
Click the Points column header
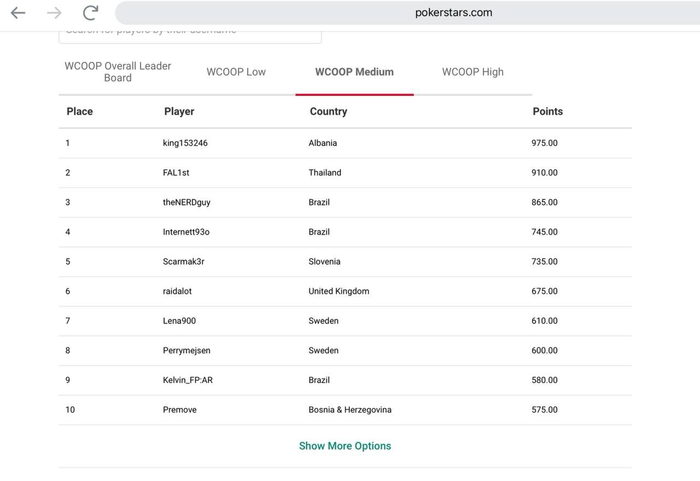[547, 111]
